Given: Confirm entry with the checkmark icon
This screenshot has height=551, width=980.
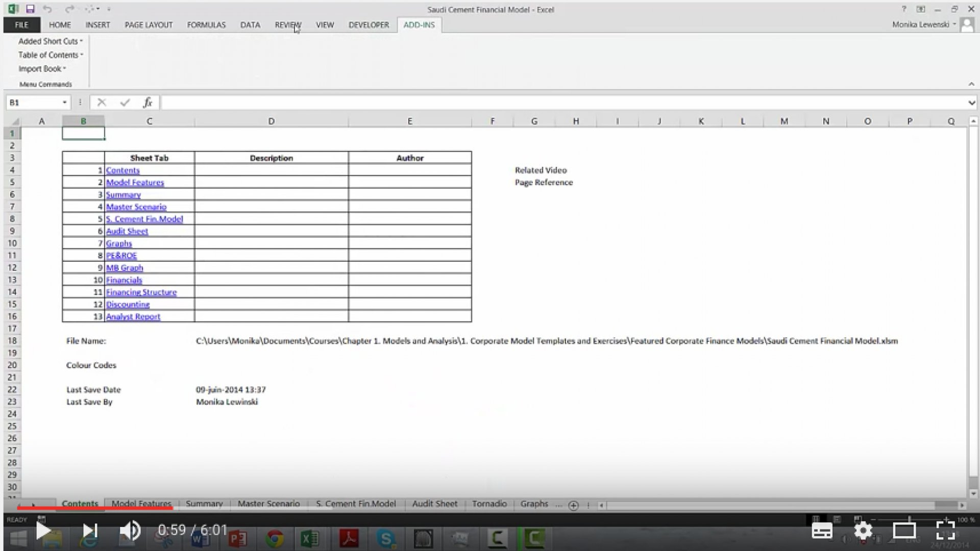Looking at the screenshot, I should click(125, 103).
